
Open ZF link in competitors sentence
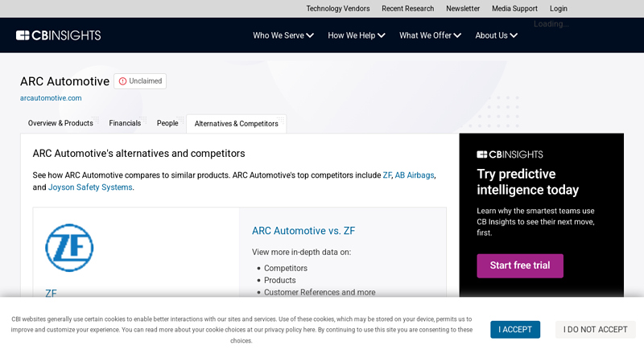pyautogui.click(x=387, y=175)
